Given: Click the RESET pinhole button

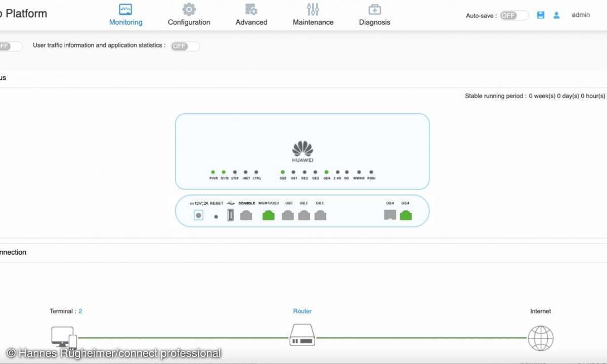Looking at the screenshot, I should coord(216,216).
